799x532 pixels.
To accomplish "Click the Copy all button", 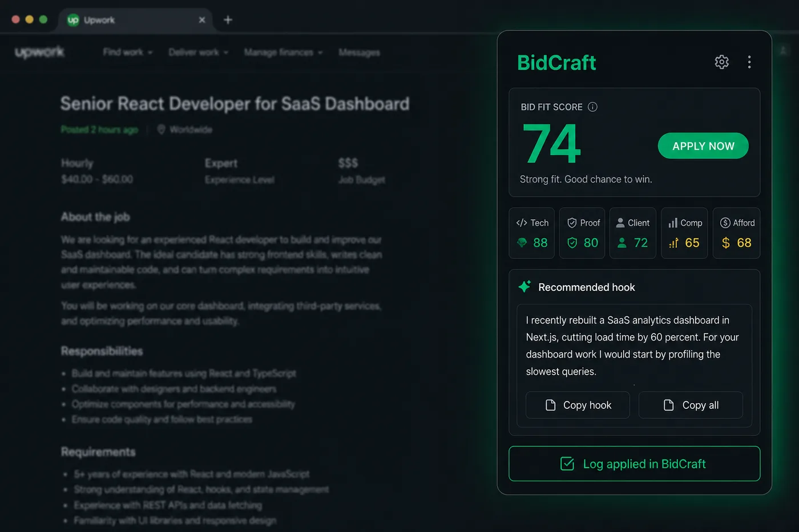I will [691, 405].
